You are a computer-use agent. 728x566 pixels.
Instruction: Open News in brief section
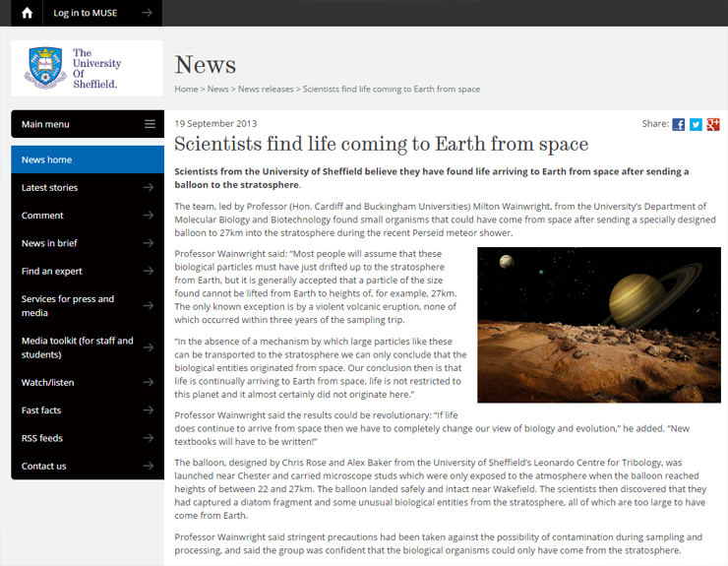[x=49, y=243]
